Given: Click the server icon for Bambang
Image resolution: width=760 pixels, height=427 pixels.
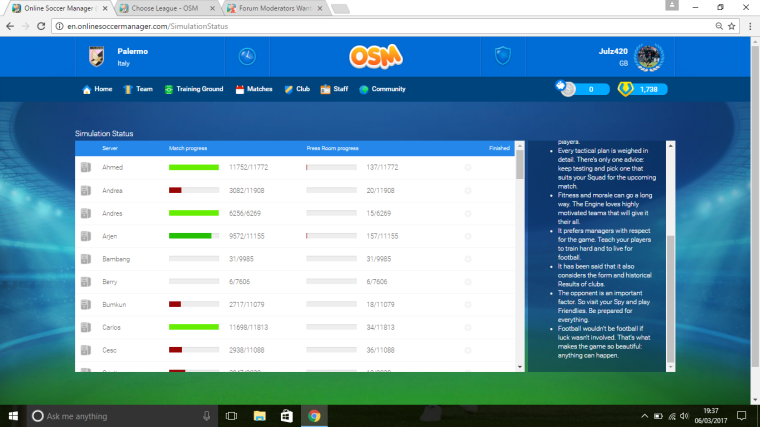Looking at the screenshot, I should (86, 259).
